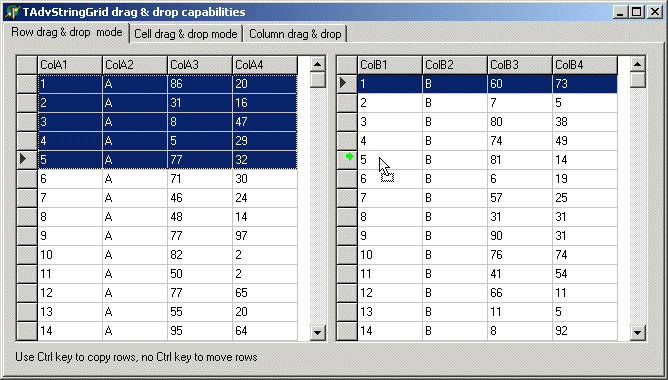This screenshot has height=380, width=668.
Task: Minimize the TAdvStringGrid window
Action: (621, 12)
